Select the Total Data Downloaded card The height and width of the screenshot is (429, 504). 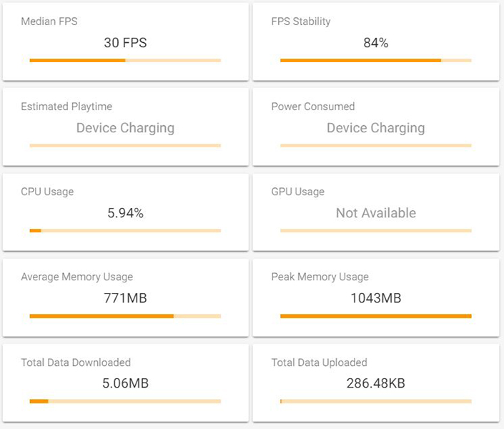click(x=125, y=383)
